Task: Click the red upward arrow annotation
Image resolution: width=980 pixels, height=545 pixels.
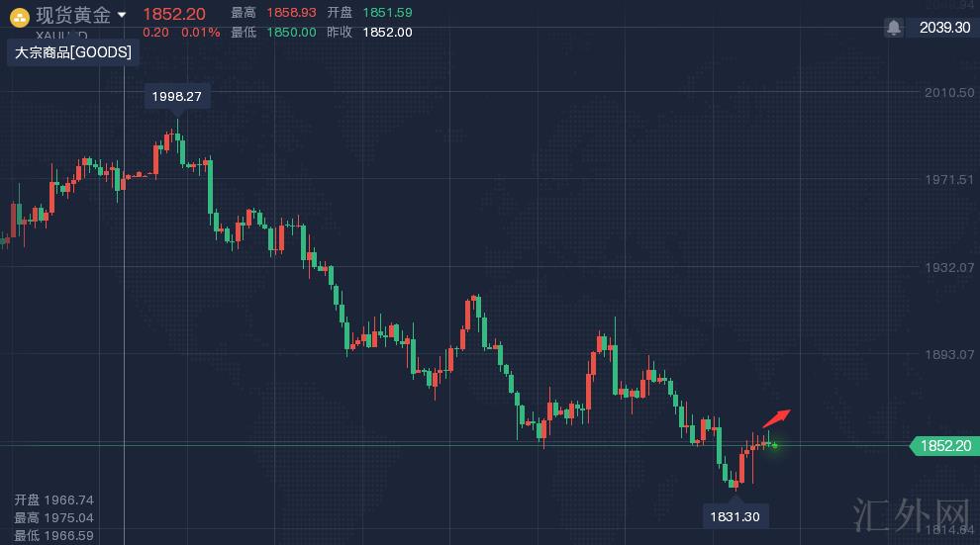Action: 777,417
